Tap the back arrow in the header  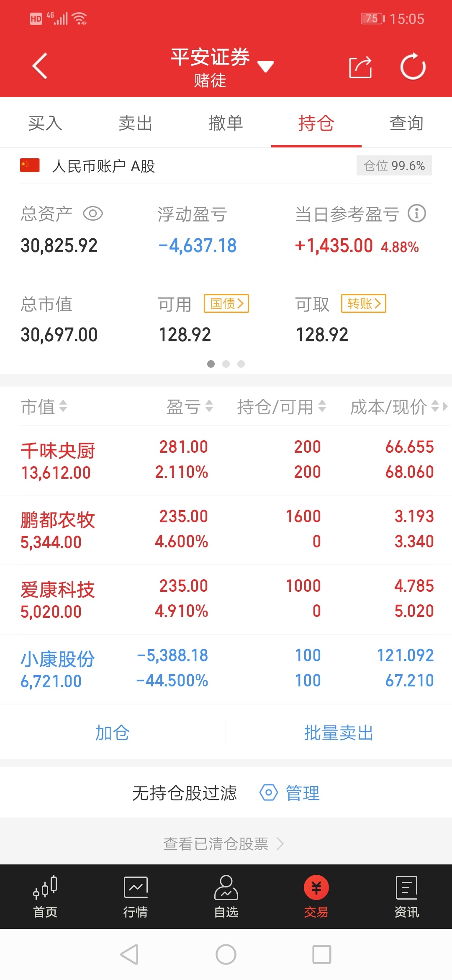click(x=40, y=66)
